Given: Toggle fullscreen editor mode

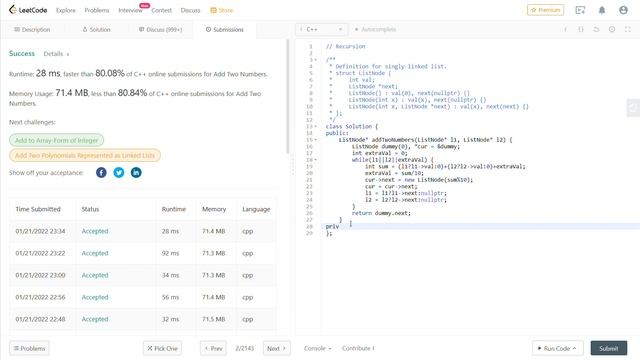Looking at the screenshot, I should click(628, 29).
